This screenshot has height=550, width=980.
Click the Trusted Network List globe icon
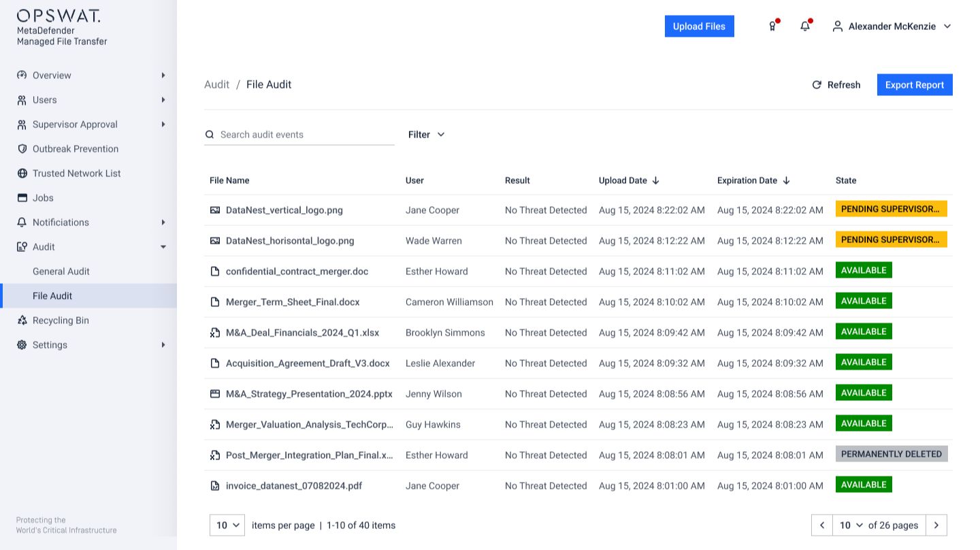click(x=22, y=173)
